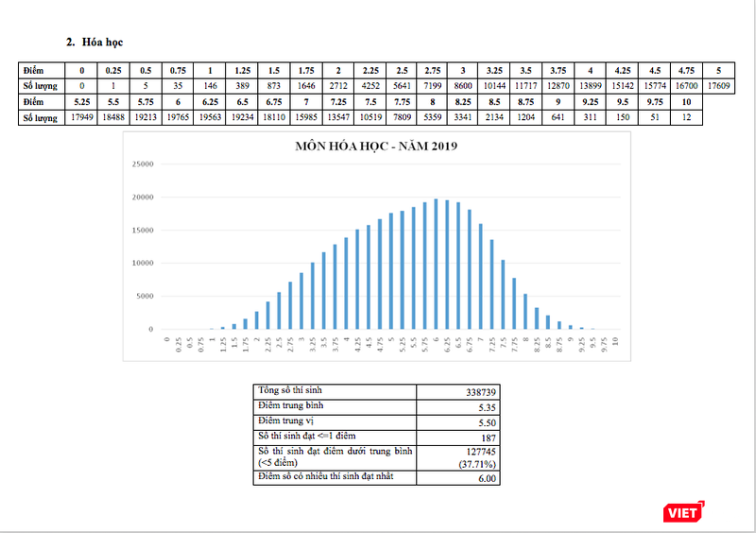The image size is (756, 533).
Task: Click the 'Điểm trung bình' row label
Action: (x=295, y=405)
